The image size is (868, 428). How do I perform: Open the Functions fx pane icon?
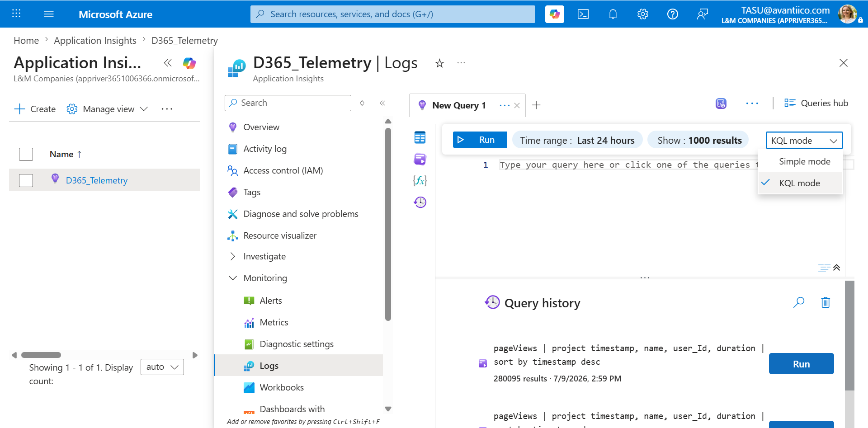[x=420, y=181]
